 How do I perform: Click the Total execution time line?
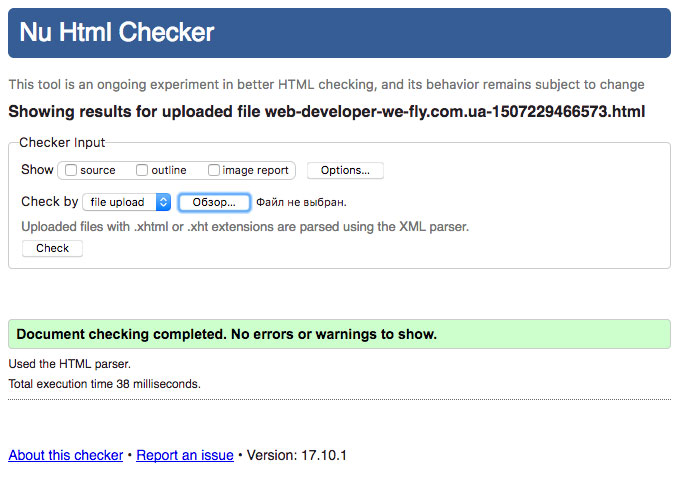pos(104,383)
